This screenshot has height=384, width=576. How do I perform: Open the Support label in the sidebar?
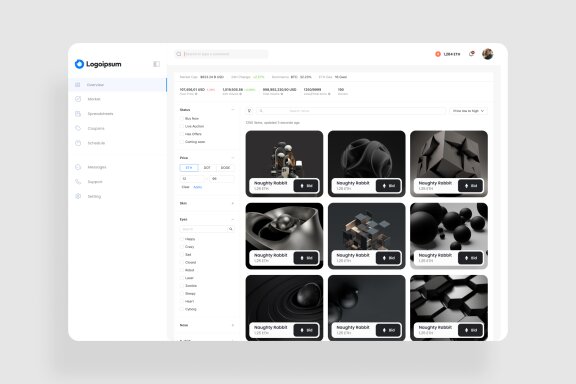[x=95, y=182]
